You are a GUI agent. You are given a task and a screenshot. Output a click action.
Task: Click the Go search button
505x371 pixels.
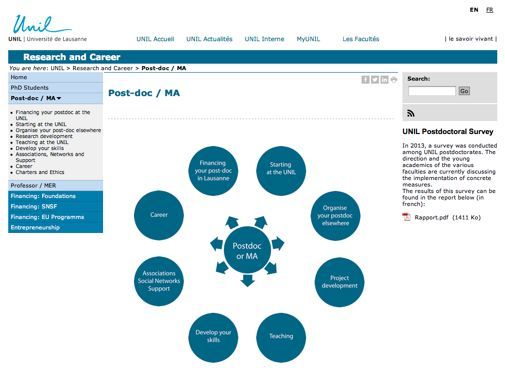(x=464, y=91)
